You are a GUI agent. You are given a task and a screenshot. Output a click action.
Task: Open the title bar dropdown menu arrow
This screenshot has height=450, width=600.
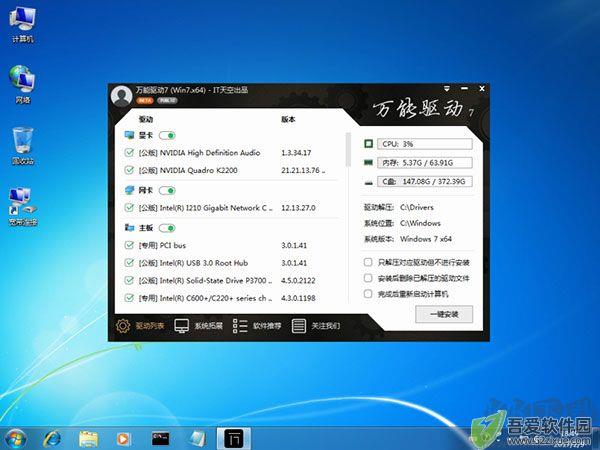pyautogui.click(x=447, y=89)
